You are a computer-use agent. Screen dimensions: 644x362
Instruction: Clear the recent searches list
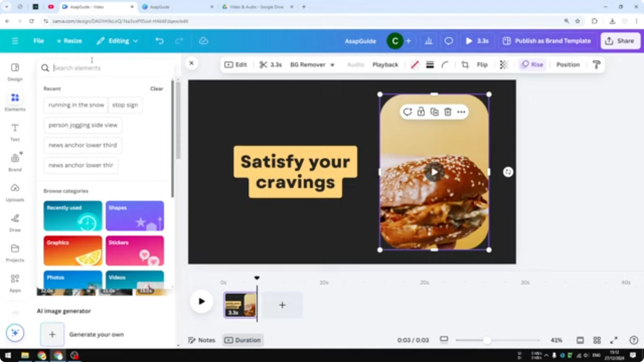(x=156, y=89)
